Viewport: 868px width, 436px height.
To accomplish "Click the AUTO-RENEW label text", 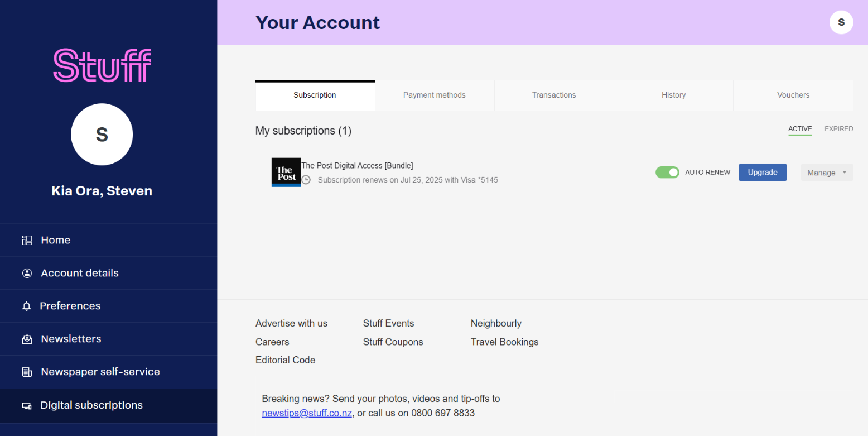I will (707, 172).
